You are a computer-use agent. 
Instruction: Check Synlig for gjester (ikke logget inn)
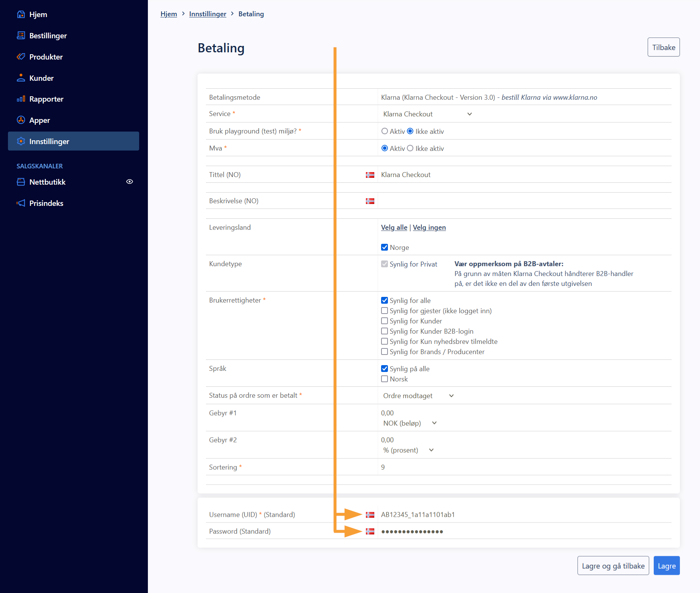(385, 311)
